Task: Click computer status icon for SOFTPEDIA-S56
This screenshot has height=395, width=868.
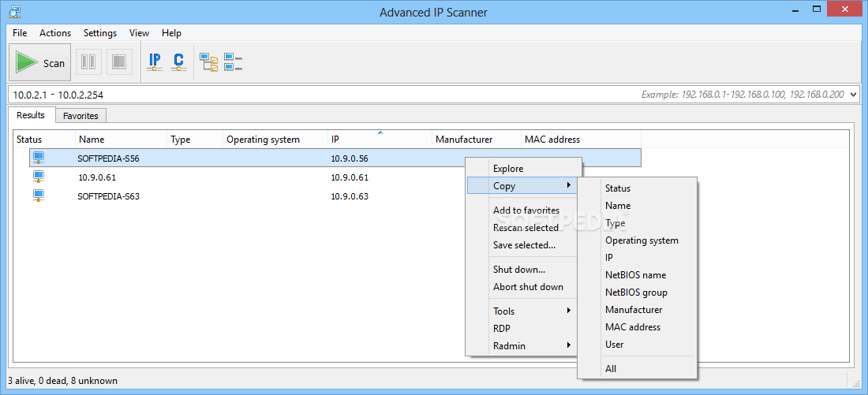Action: click(38, 158)
